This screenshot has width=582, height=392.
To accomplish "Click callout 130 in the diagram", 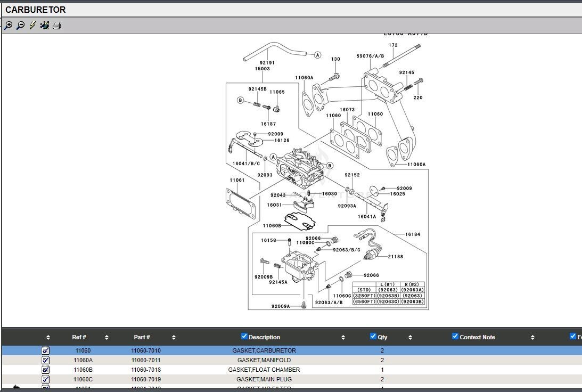I will pyautogui.click(x=335, y=59).
